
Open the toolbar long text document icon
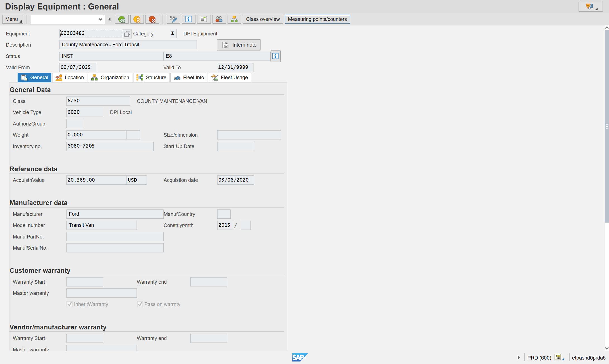[204, 19]
